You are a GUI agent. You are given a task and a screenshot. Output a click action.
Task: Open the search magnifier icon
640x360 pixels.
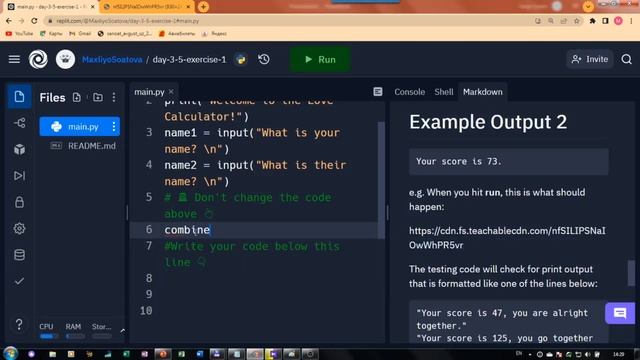click(627, 60)
